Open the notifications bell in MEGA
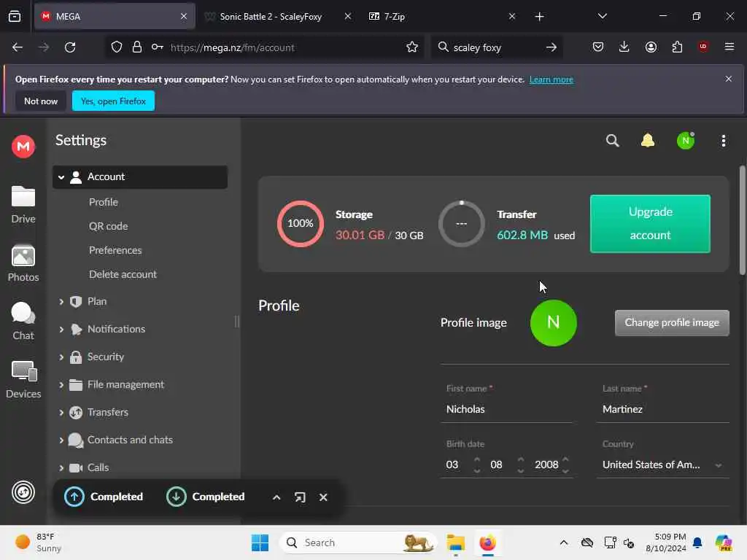This screenshot has height=560, width=747. click(648, 141)
